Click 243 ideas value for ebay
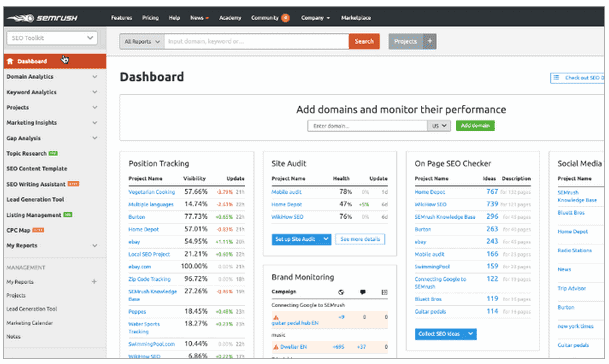 point(492,241)
